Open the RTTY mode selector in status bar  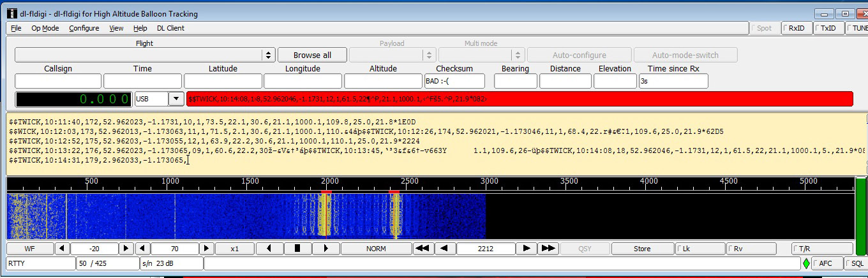tap(40, 263)
